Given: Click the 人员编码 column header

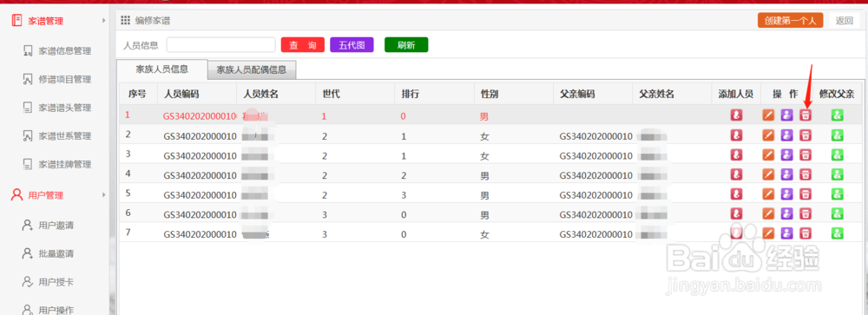Looking at the screenshot, I should [196, 94].
